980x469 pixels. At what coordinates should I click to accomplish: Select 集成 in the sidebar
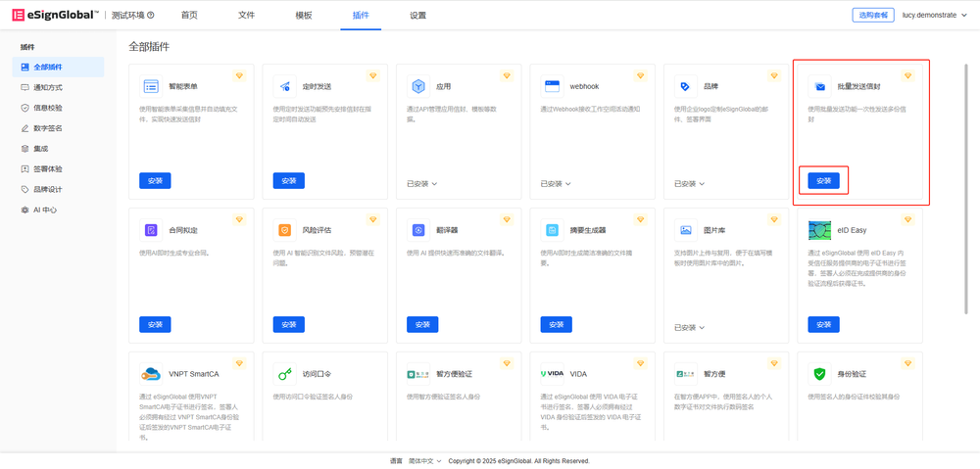[58, 149]
